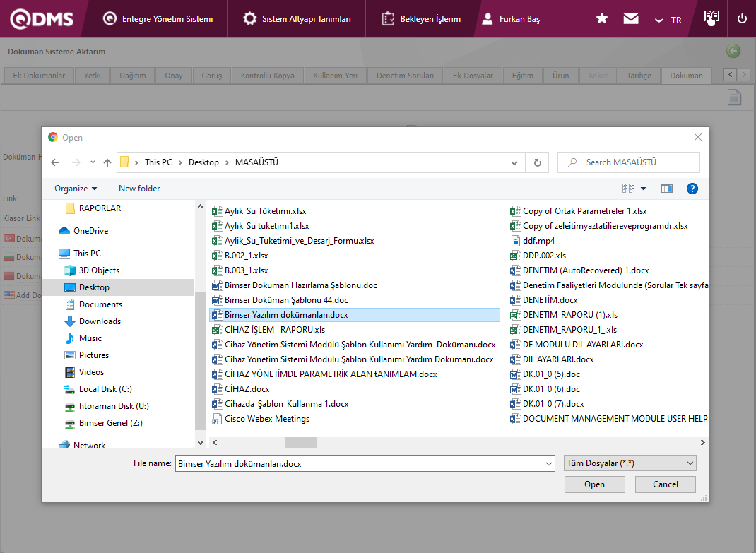Click the green back arrow on page
Viewport: 756px width, 553px height.
[733, 51]
